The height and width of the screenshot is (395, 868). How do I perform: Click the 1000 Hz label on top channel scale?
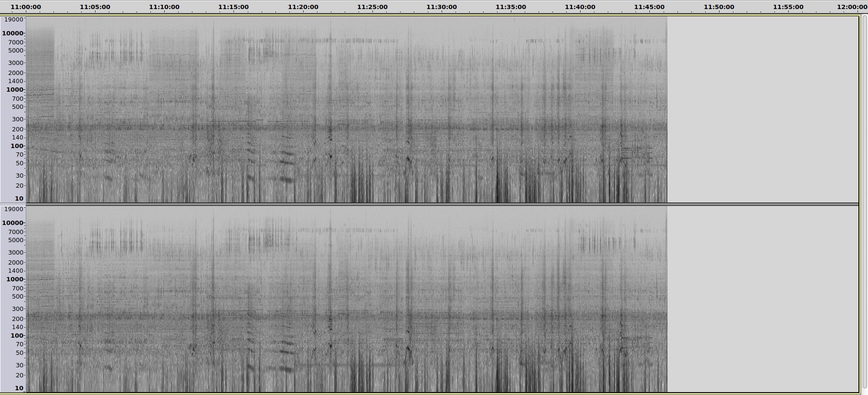[15, 90]
